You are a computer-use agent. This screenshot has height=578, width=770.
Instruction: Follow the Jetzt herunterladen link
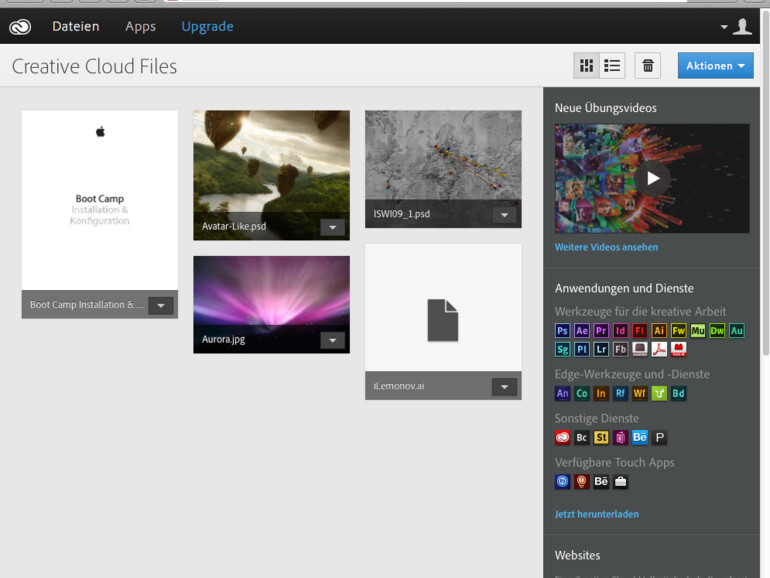597,514
